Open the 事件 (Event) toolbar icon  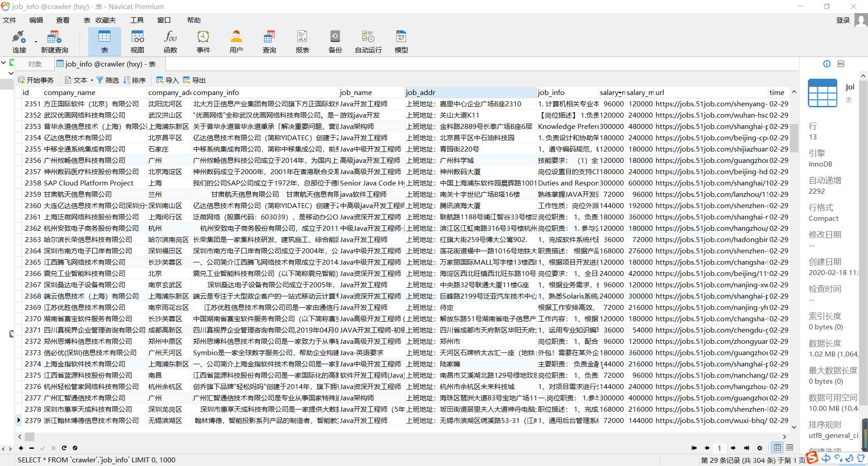click(x=203, y=42)
